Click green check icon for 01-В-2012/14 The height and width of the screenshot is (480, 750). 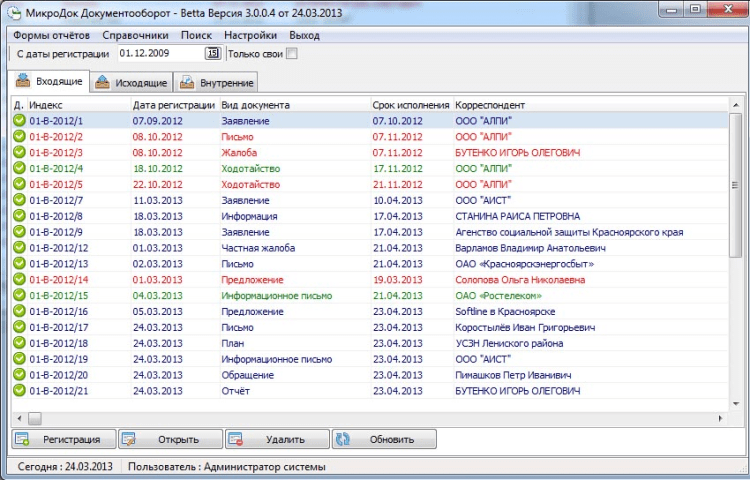pyautogui.click(x=19, y=279)
